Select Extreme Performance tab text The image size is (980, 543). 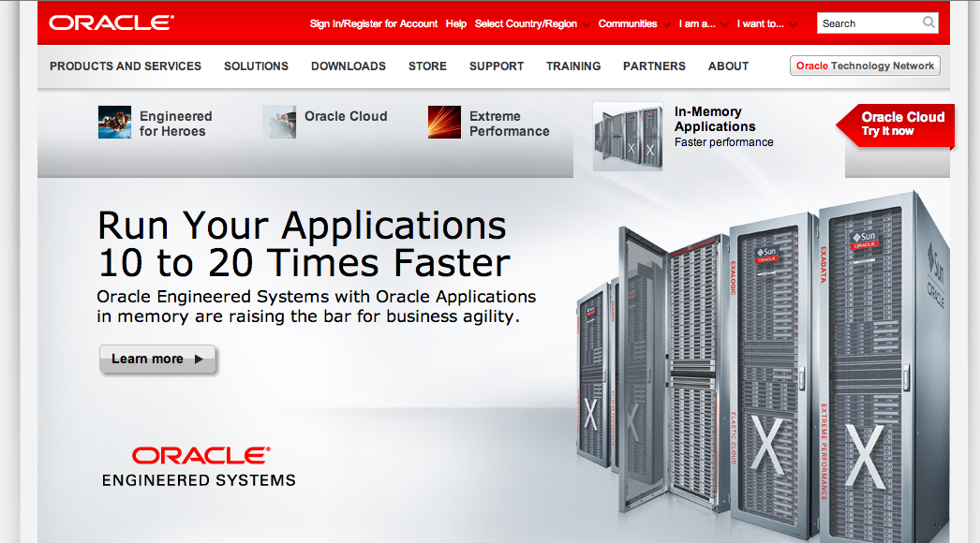coord(510,124)
